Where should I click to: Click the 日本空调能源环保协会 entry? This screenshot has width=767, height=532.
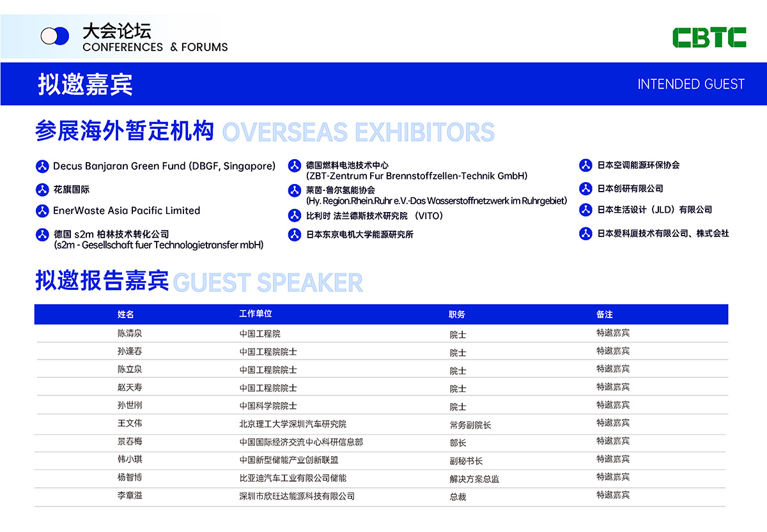click(x=639, y=165)
